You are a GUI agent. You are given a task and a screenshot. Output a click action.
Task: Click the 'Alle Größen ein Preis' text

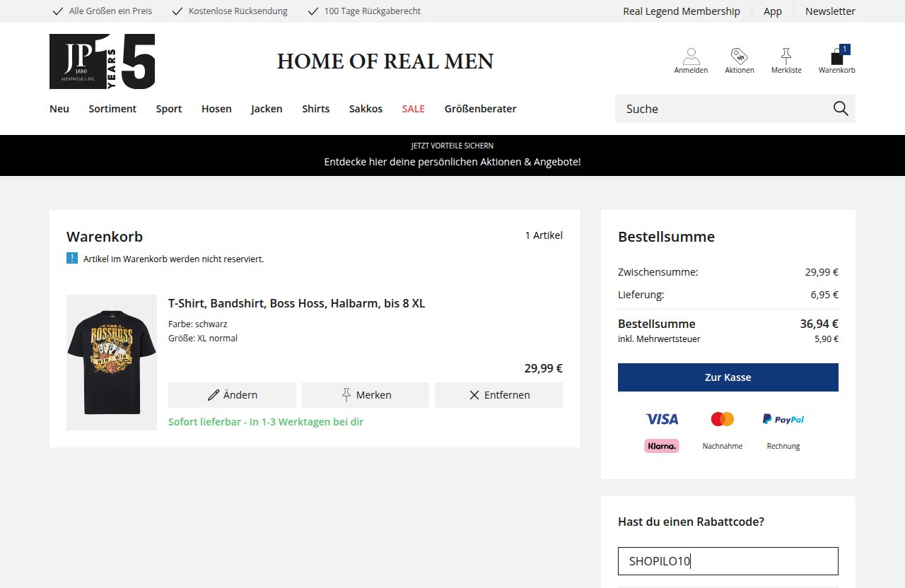[x=110, y=11]
